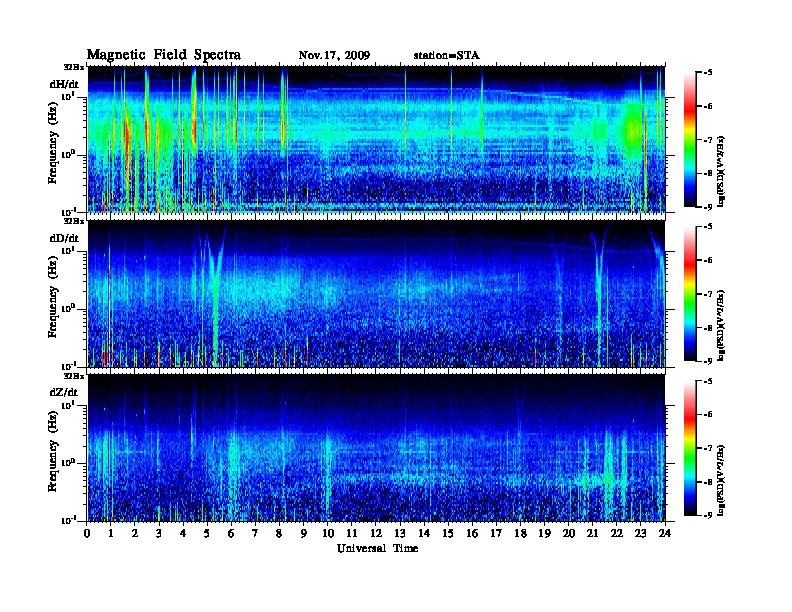The height and width of the screenshot is (612, 792).
Task: Click hour 6 tick label on Universal Time axis
Action: coord(231,534)
